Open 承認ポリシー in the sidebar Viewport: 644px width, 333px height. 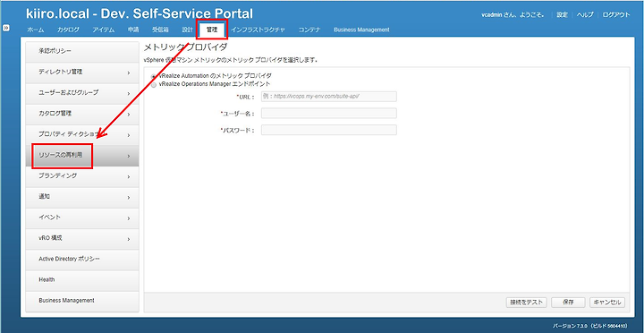pyautogui.click(x=82, y=51)
